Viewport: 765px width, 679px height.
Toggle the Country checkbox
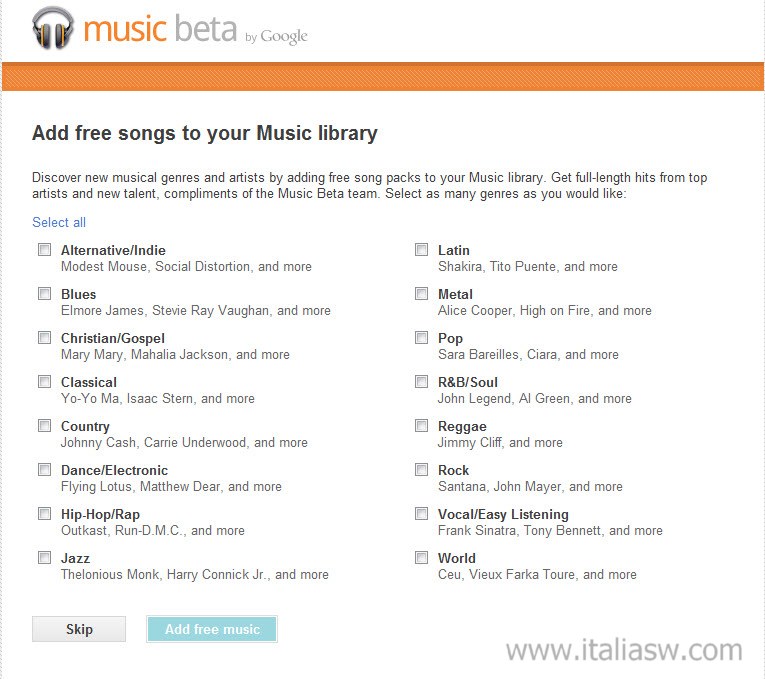point(44,425)
